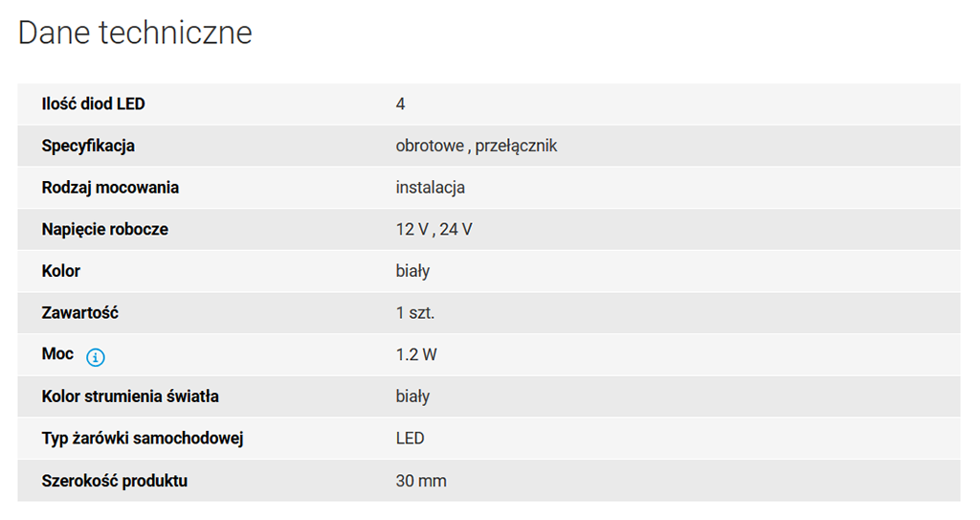Image resolution: width=980 pixels, height=520 pixels.
Task: Click the info icon next to Moc
Action: tap(96, 357)
